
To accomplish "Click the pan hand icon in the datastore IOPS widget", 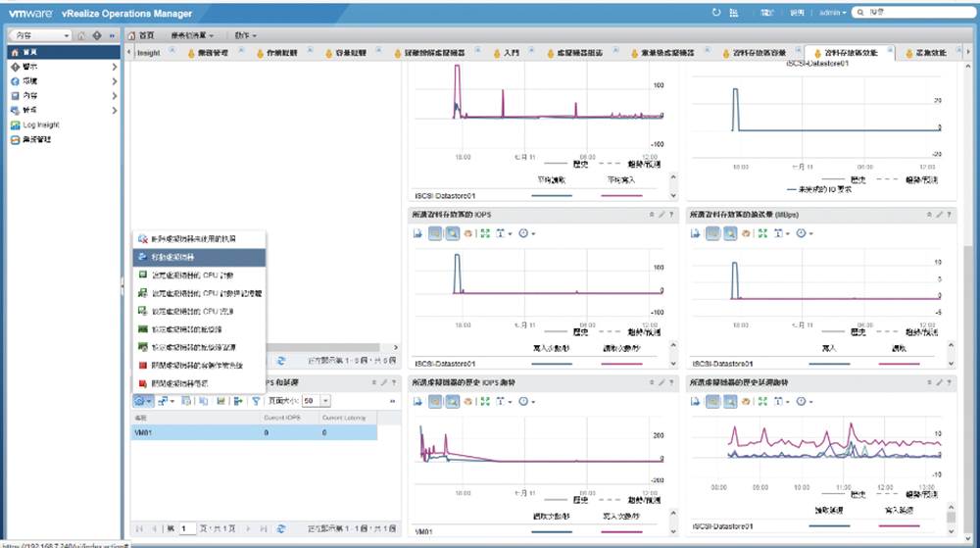I will (468, 233).
